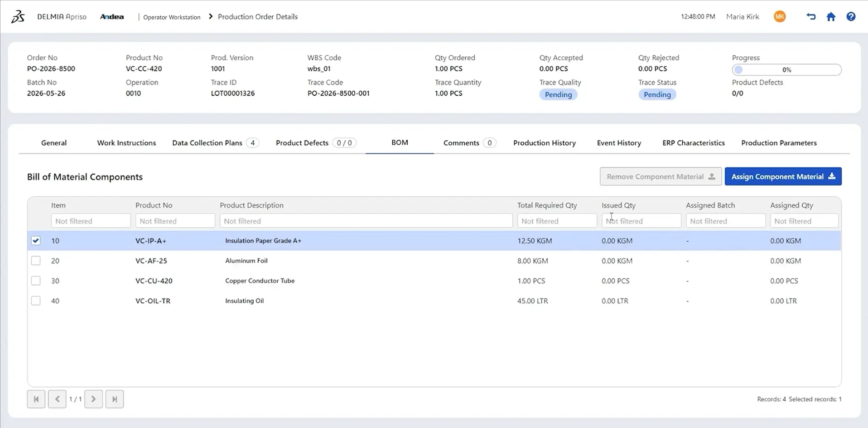Click the Aluminum Foil description
Image resolution: width=868 pixels, height=428 pixels.
(246, 261)
